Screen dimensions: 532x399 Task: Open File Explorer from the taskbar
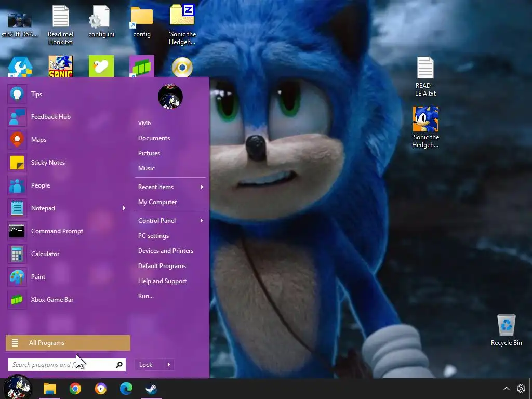tap(50, 389)
